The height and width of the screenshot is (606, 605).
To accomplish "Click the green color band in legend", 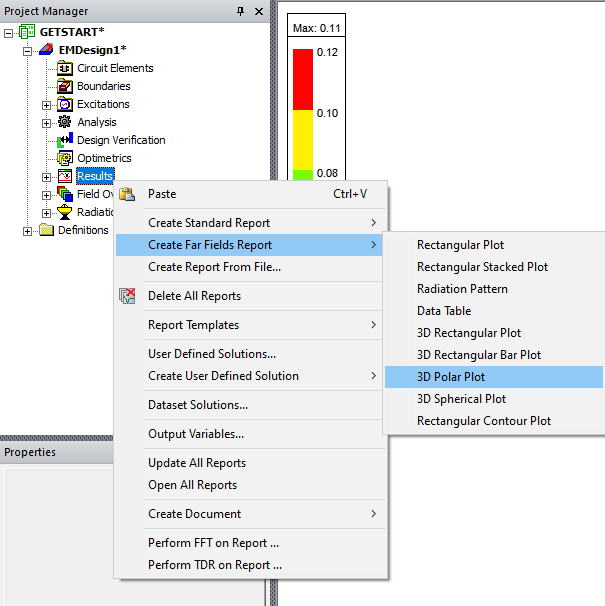I will tap(303, 175).
